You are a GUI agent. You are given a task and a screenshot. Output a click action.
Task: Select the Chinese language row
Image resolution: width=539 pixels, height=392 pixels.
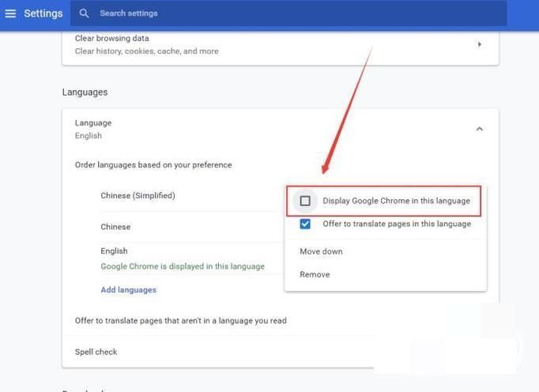(193, 227)
